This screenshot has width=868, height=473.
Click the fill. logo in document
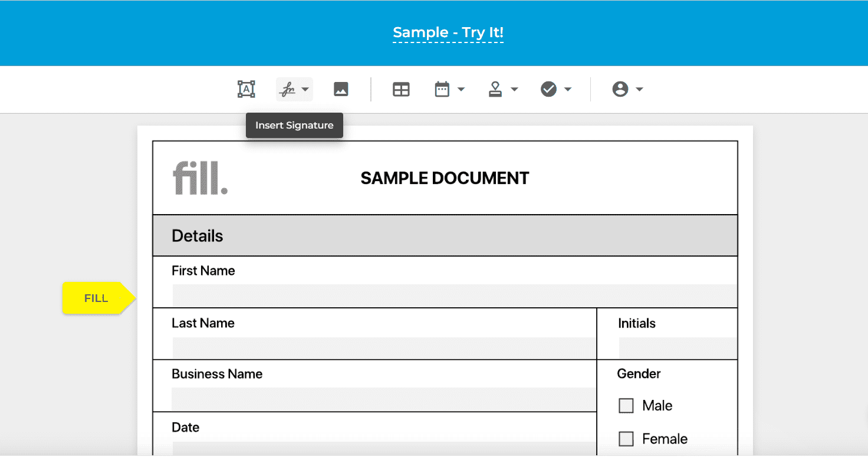(x=200, y=178)
